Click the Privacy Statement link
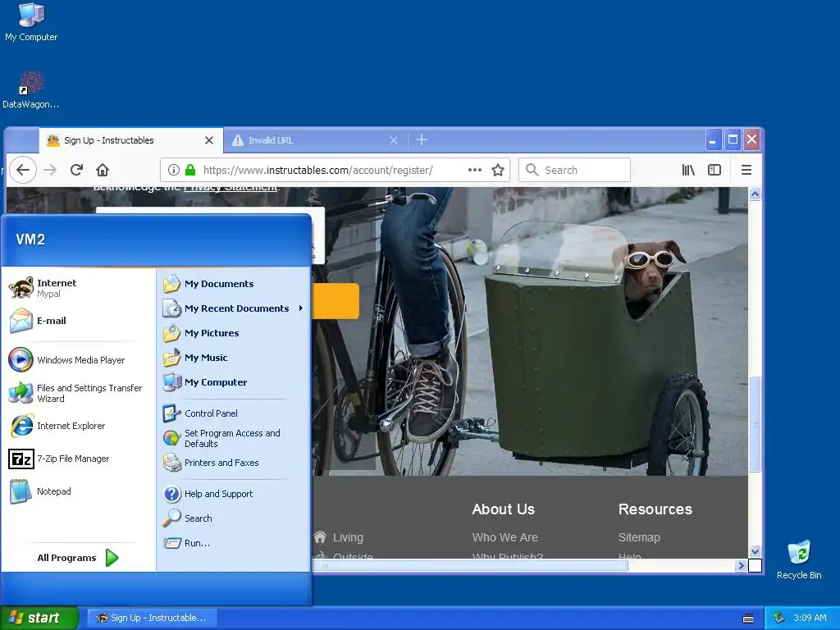The height and width of the screenshot is (630, 840). (231, 188)
